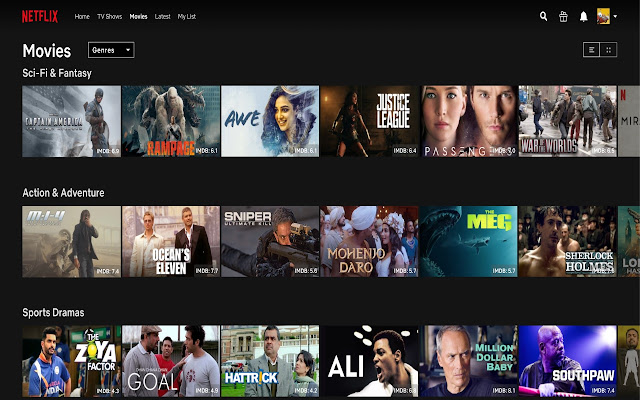
Task: Click the gift box icon
Action: coord(563,16)
